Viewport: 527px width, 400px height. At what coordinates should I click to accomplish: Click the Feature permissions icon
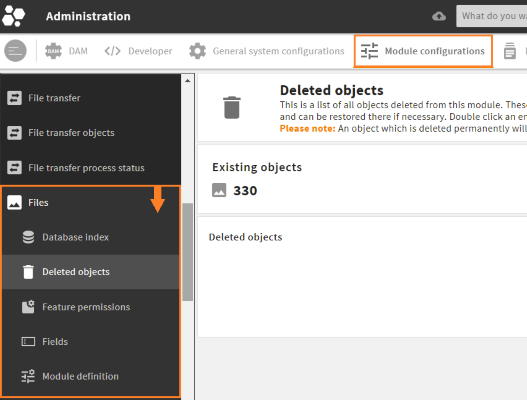(x=28, y=307)
